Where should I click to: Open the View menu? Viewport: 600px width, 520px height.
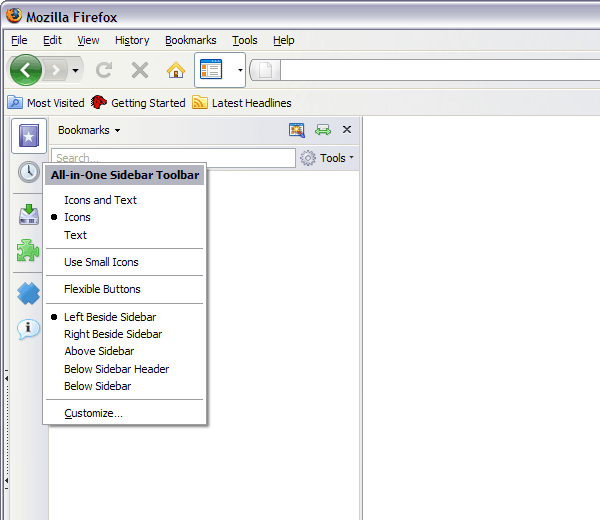(88, 40)
